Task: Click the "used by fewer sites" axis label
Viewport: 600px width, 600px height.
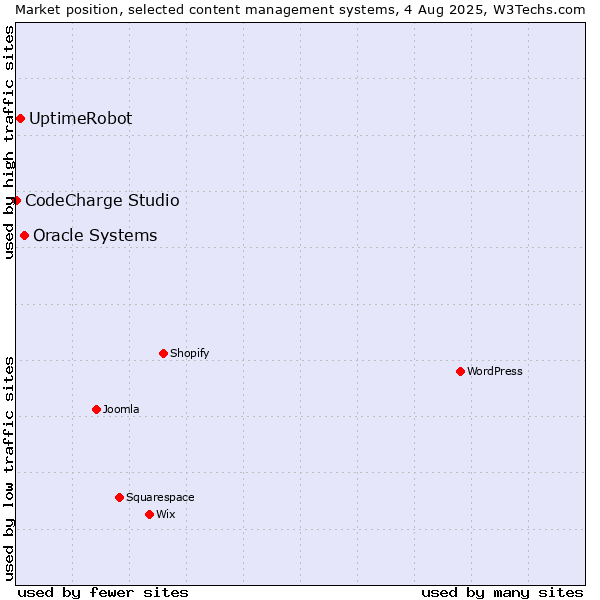Action: coord(103,593)
